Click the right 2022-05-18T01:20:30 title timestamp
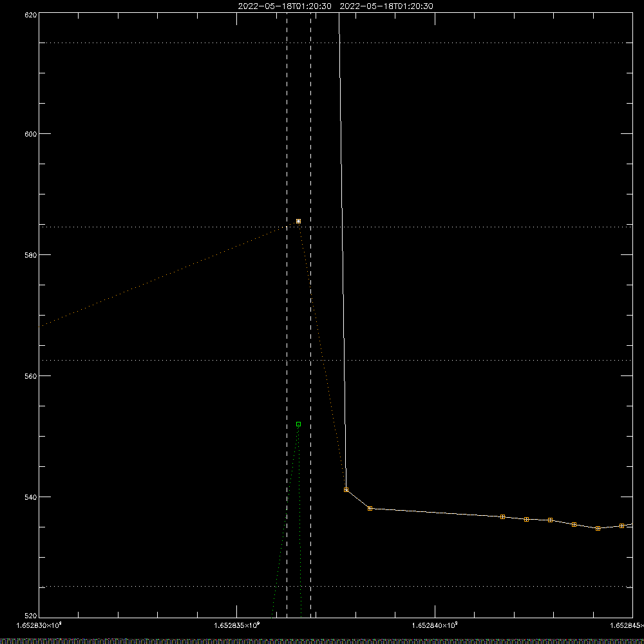Image resolution: width=644 pixels, height=644 pixels. [x=386, y=6]
